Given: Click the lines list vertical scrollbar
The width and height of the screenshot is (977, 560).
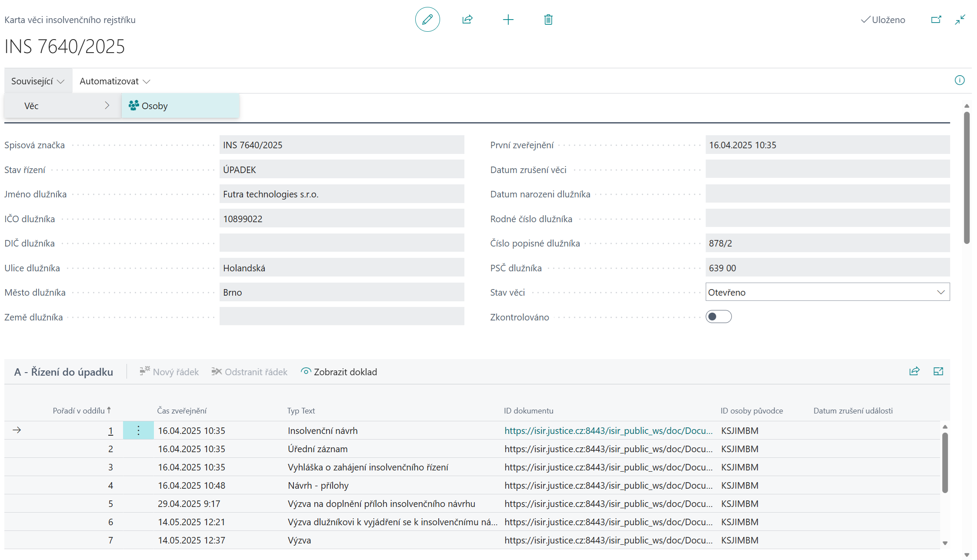Looking at the screenshot, I should 944,463.
